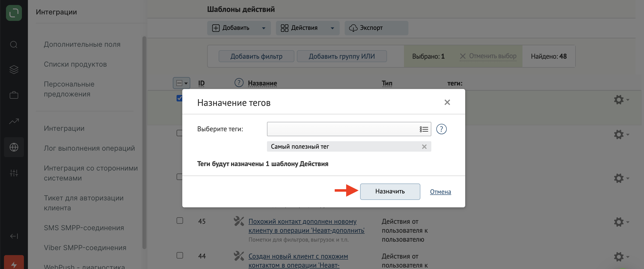Screen dimensions: 644x269
Task: Click 'Выбрано: 1' counter text
Action: 428,56
